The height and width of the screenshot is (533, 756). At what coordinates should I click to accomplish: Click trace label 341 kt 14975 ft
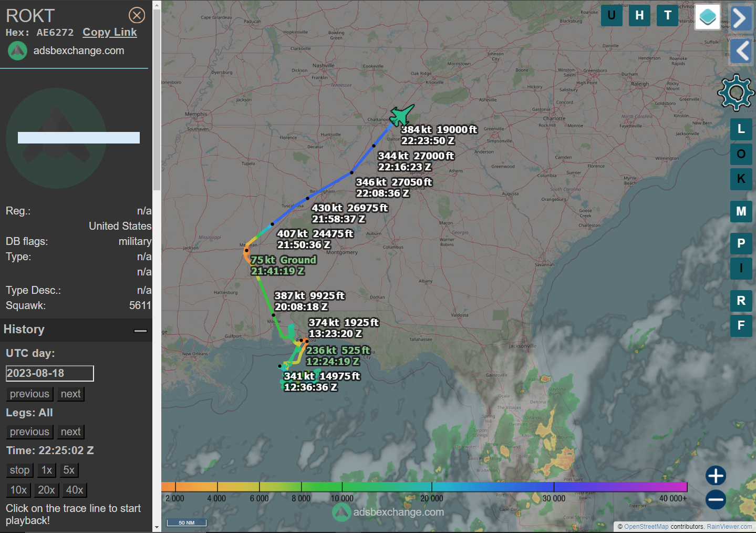click(322, 382)
